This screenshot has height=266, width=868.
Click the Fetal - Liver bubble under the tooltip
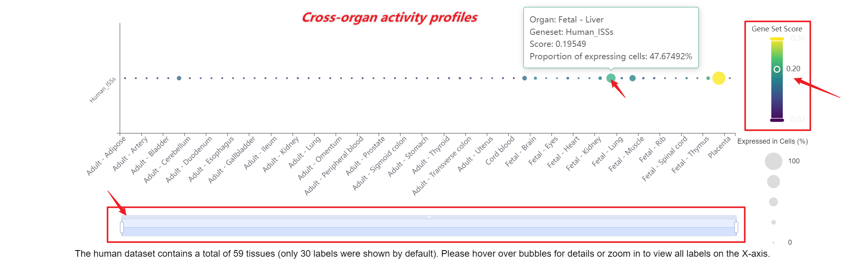click(x=611, y=78)
